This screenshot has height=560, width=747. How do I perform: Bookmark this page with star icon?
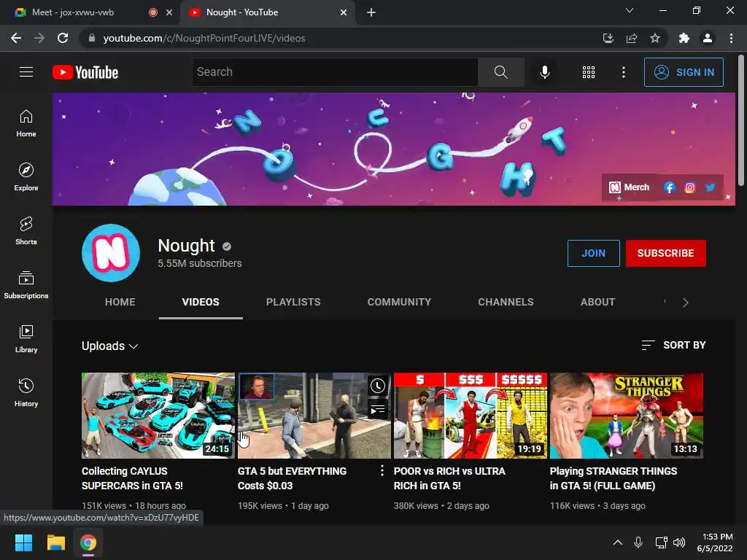[655, 38]
